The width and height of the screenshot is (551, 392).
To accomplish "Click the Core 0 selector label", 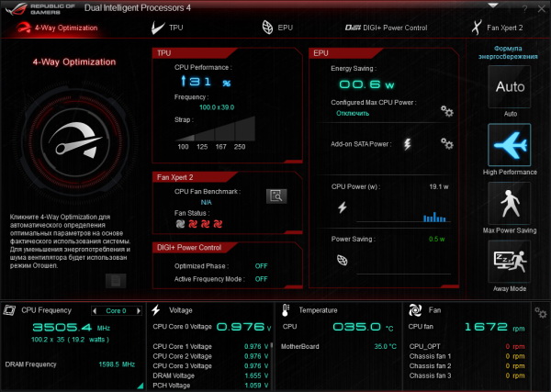I will [x=116, y=311].
